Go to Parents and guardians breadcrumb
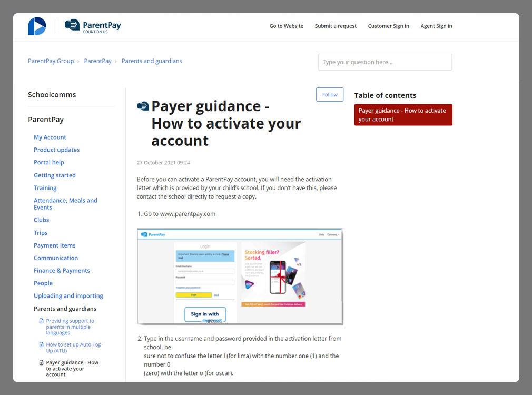This screenshot has width=532, height=395. coord(152,61)
